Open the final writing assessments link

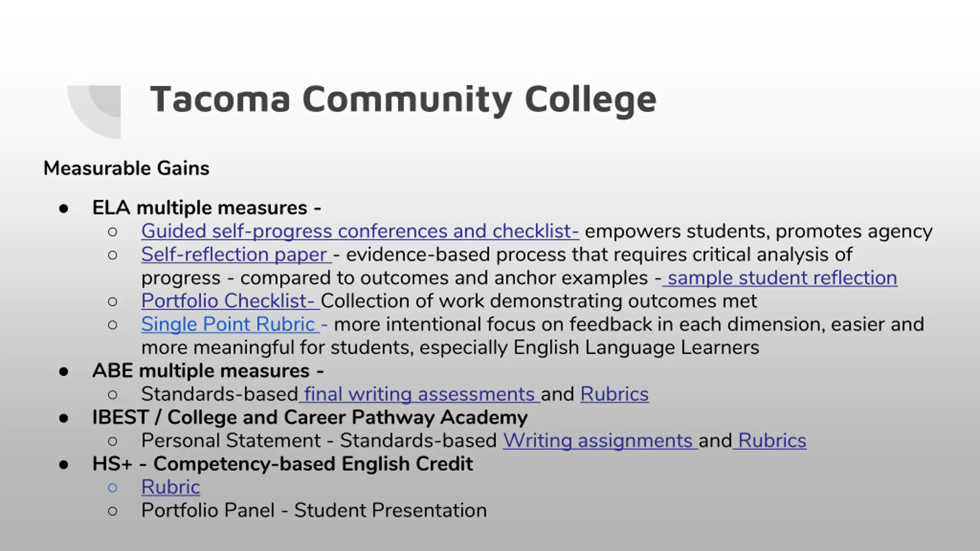[420, 395]
